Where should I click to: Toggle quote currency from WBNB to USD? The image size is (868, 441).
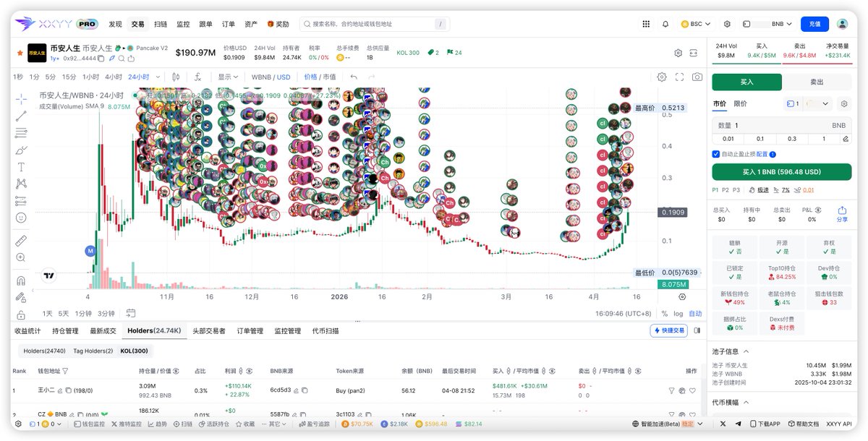point(283,77)
